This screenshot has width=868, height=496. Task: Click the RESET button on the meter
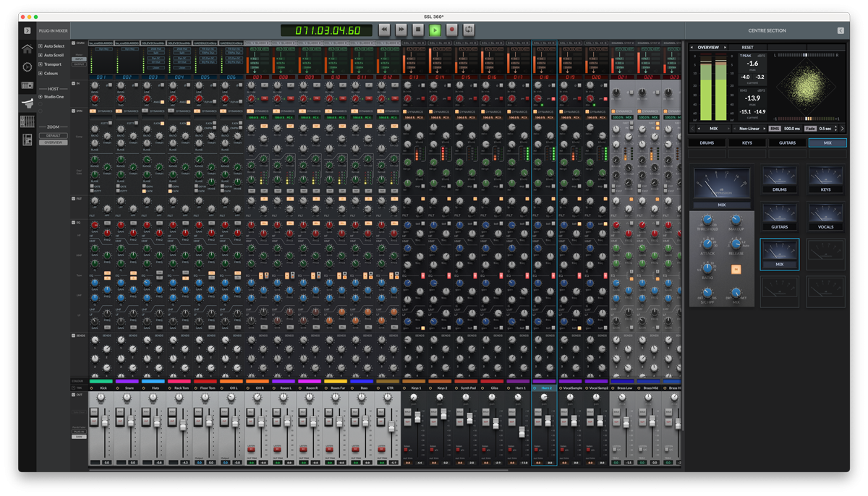pos(747,48)
